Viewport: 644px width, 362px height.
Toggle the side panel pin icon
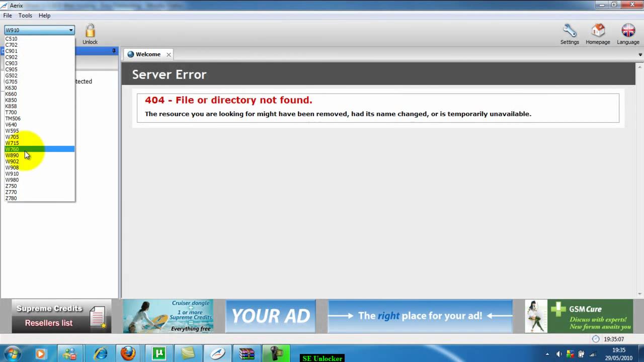coord(114,51)
